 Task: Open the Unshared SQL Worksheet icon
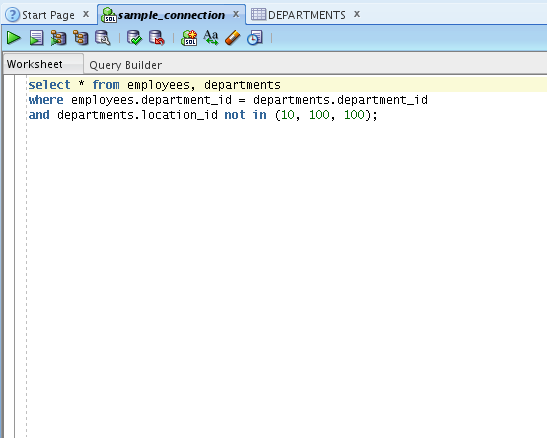coord(189,38)
